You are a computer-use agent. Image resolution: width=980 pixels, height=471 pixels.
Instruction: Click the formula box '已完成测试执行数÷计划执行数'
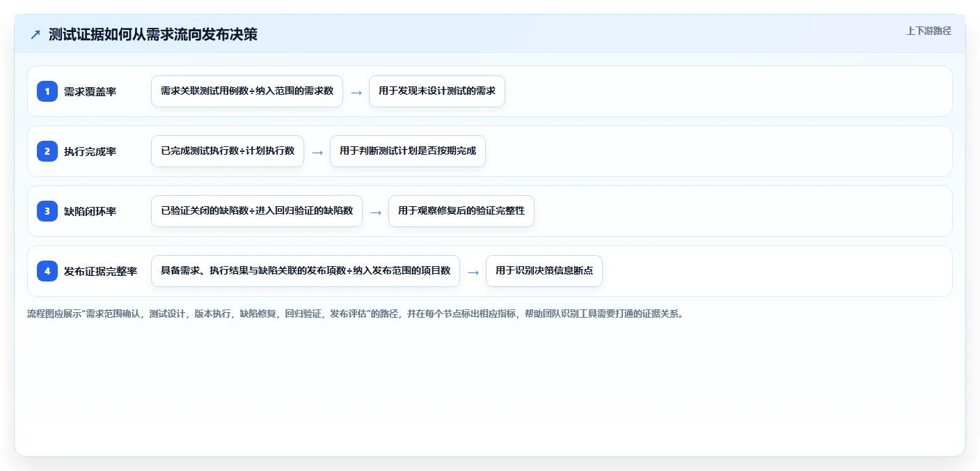(x=228, y=151)
